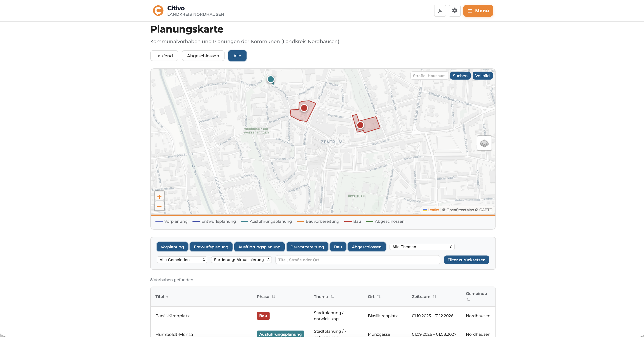Toggle the Ausführungsplanung phase filter

point(259,247)
